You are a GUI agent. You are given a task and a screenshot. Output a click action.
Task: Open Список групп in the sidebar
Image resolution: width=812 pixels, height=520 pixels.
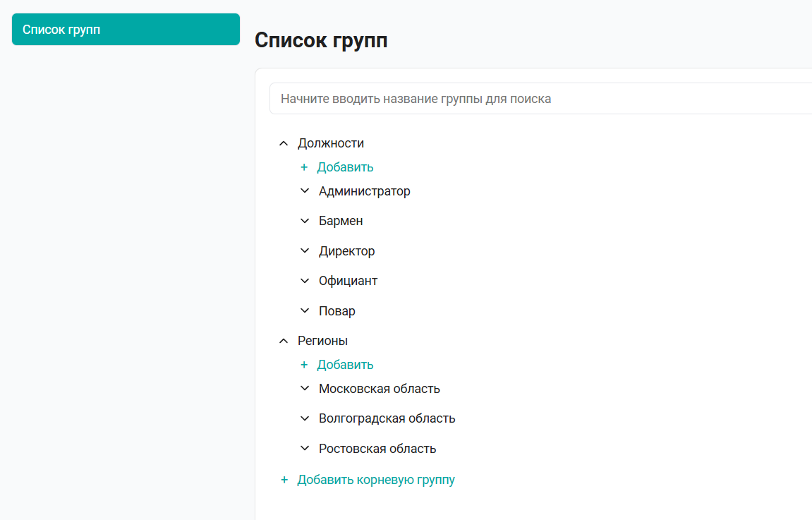[126, 30]
